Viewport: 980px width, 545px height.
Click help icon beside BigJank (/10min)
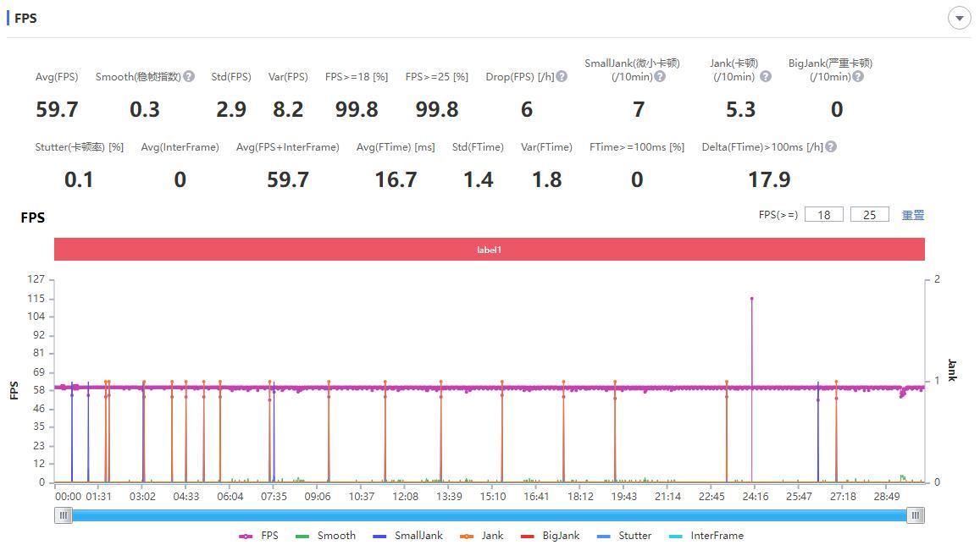(x=858, y=76)
